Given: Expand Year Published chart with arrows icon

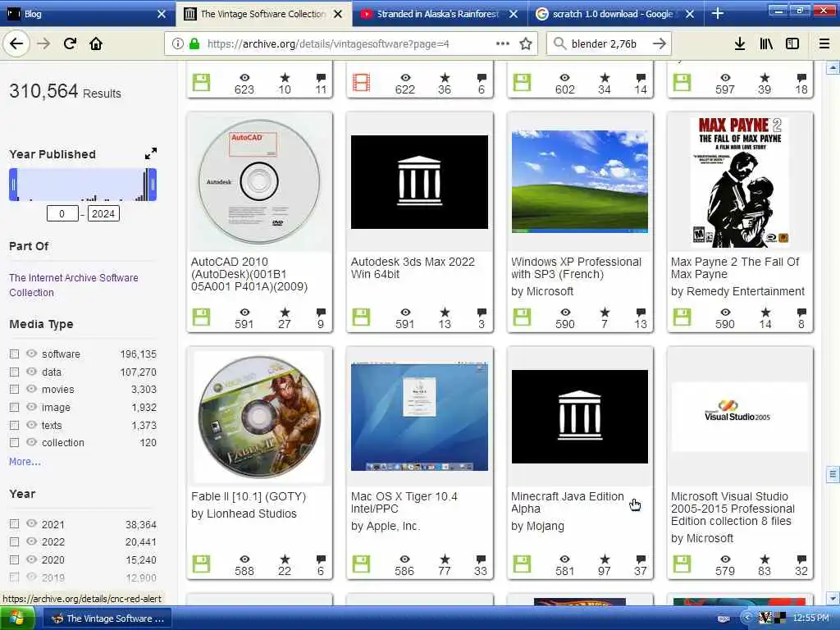Looking at the screenshot, I should point(151,153).
